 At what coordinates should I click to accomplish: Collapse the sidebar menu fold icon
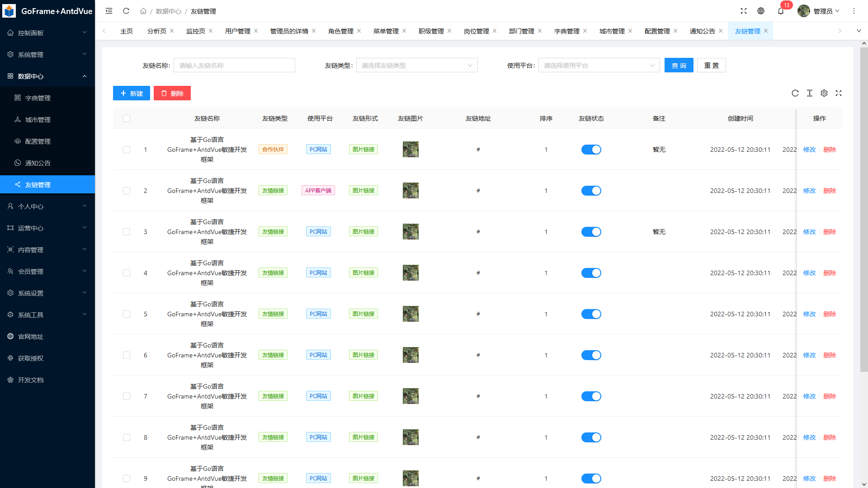(x=109, y=11)
